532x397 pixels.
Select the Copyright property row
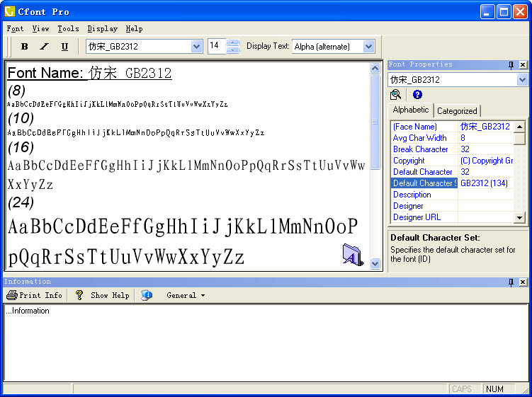pyautogui.click(x=452, y=161)
